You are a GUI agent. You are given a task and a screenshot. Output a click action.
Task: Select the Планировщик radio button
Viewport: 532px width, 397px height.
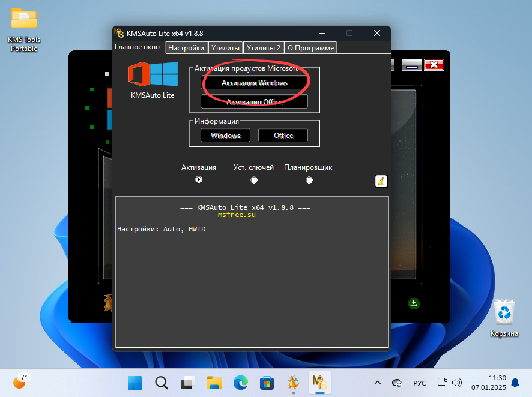pos(309,179)
